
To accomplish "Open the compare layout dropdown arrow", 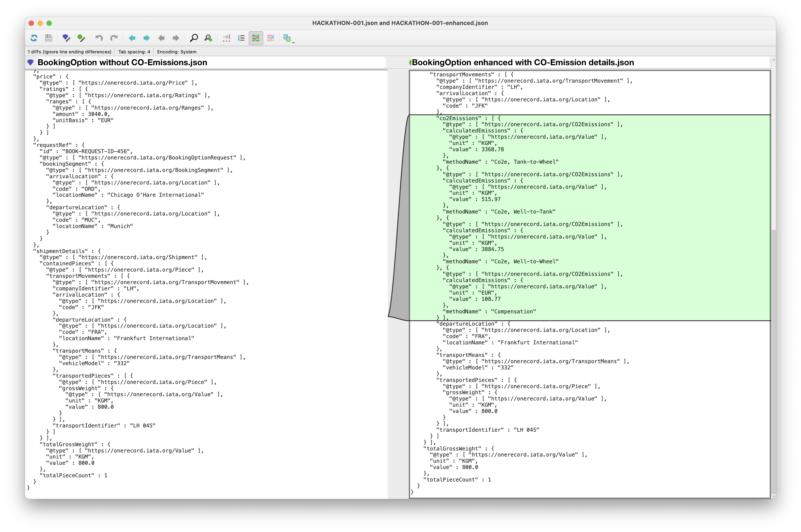I will click(294, 42).
